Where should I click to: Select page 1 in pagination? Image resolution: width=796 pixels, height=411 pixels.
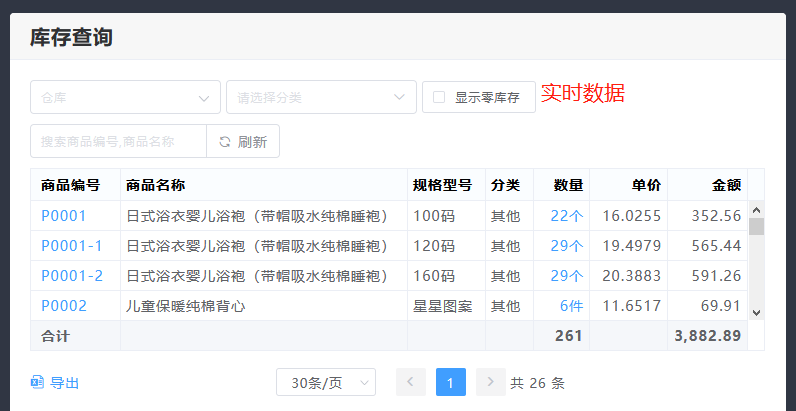click(x=451, y=383)
